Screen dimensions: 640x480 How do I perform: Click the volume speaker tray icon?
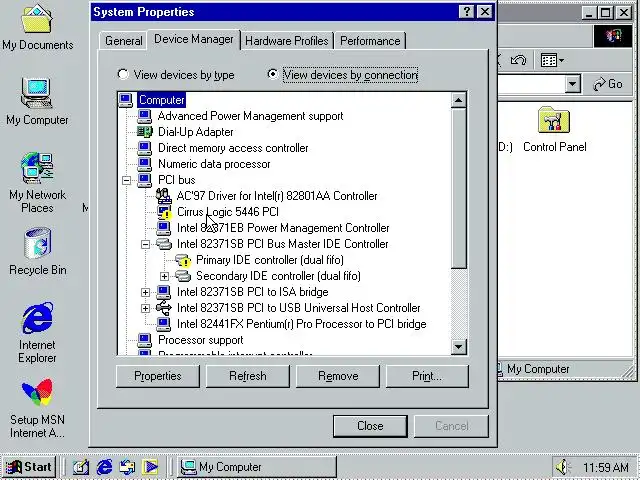(564, 467)
